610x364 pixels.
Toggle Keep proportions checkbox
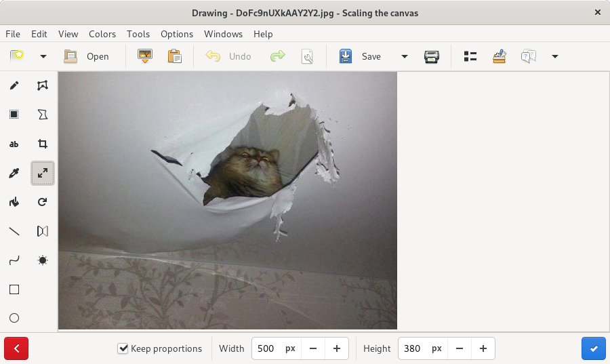click(123, 348)
